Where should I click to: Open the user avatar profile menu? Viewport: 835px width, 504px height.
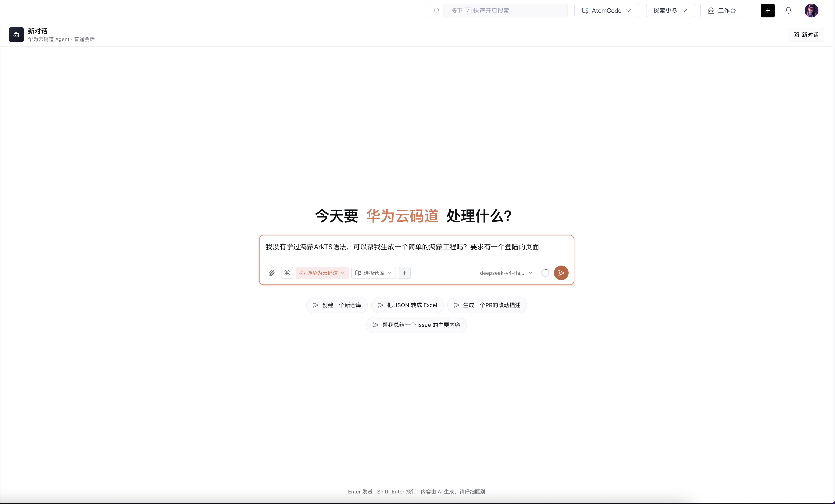(x=811, y=11)
